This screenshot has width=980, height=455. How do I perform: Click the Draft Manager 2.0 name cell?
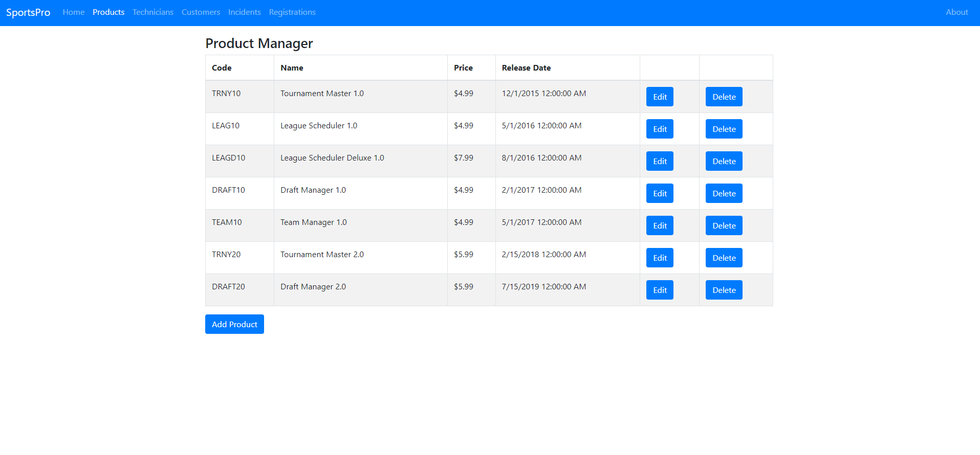313,287
